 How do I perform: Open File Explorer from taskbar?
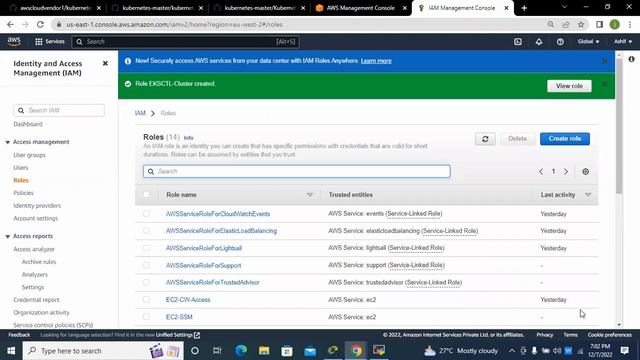click(x=264, y=351)
